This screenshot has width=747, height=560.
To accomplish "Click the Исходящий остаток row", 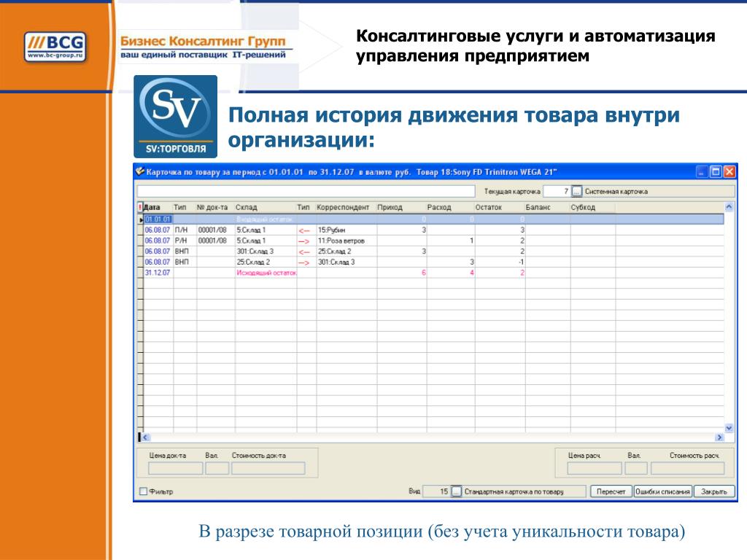I will [x=433, y=273].
